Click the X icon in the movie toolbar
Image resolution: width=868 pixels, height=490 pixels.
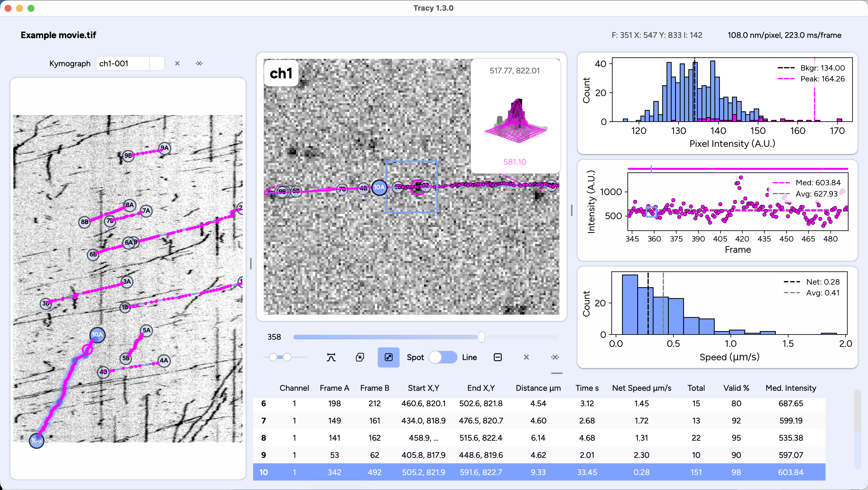[526, 357]
